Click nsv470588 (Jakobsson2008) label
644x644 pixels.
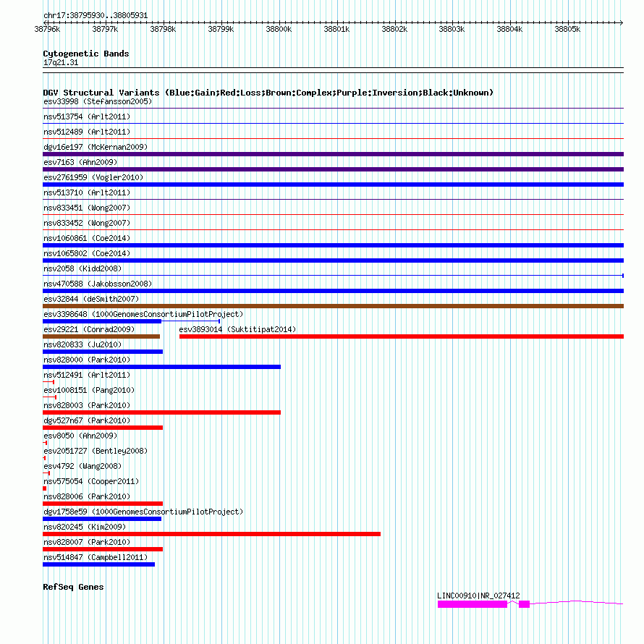coord(98,284)
